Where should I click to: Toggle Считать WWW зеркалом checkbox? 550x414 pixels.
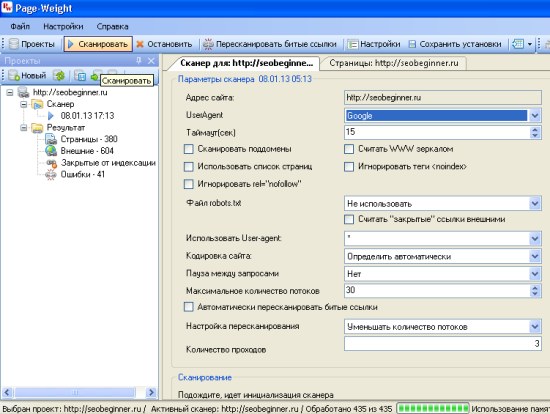[x=349, y=149]
